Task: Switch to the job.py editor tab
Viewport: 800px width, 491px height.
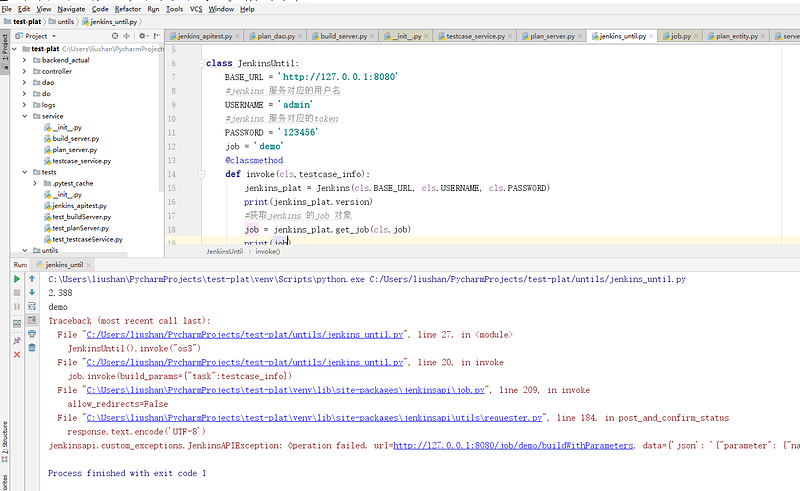Action: click(681, 36)
